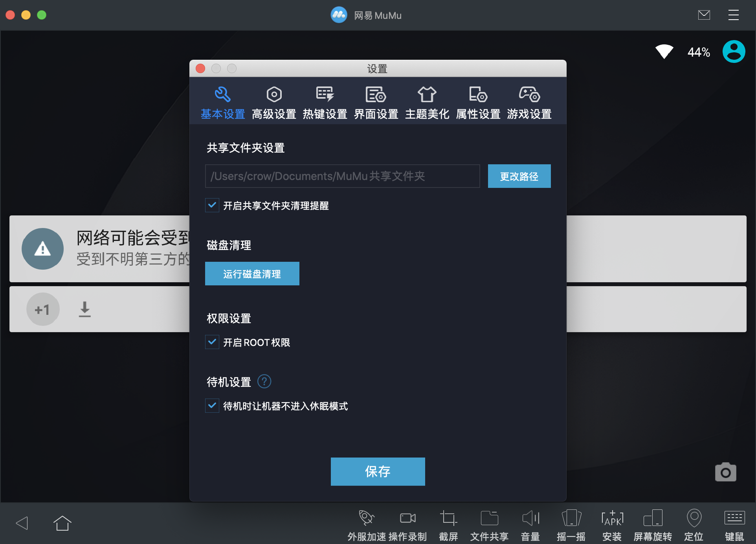
Task: Click 运行磁盘清理 button
Action: pyautogui.click(x=252, y=274)
